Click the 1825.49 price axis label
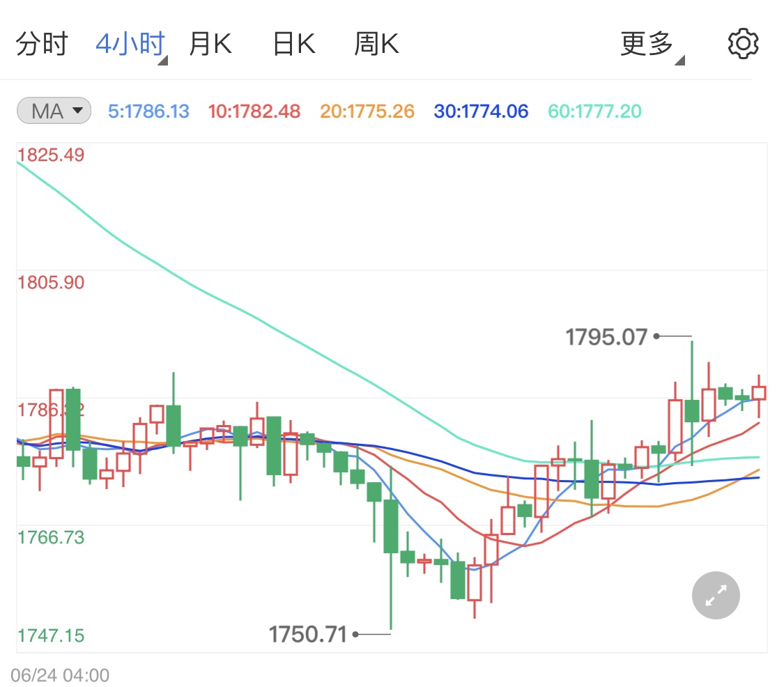 pyautogui.click(x=51, y=155)
